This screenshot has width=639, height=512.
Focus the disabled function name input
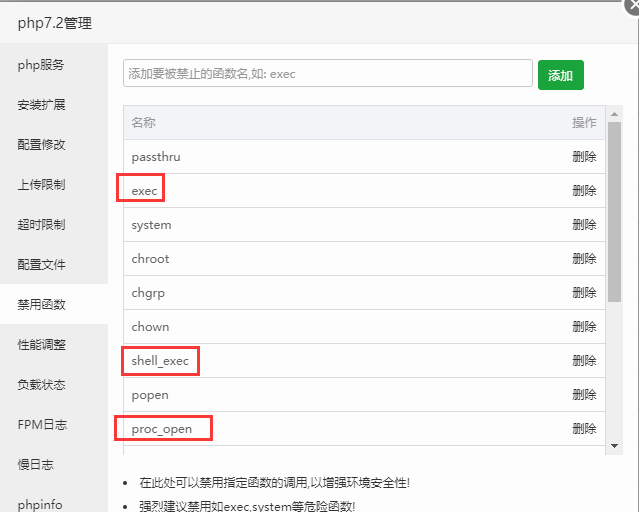pyautogui.click(x=328, y=73)
